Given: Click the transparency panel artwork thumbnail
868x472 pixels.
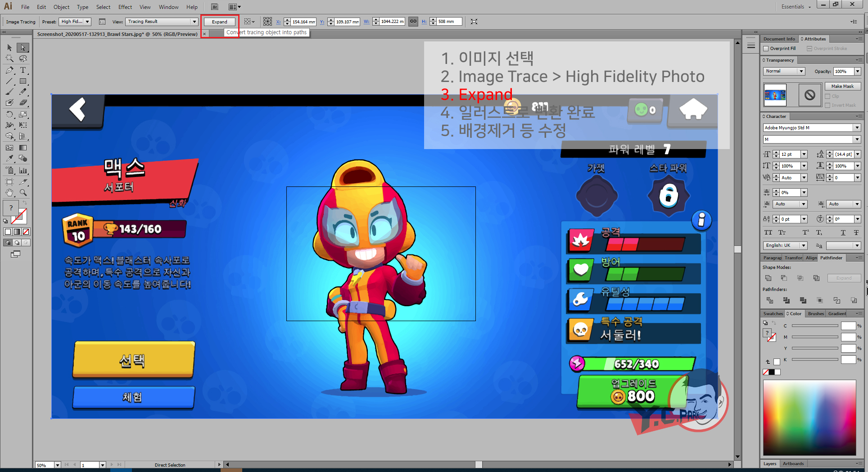Looking at the screenshot, I should click(x=775, y=95).
